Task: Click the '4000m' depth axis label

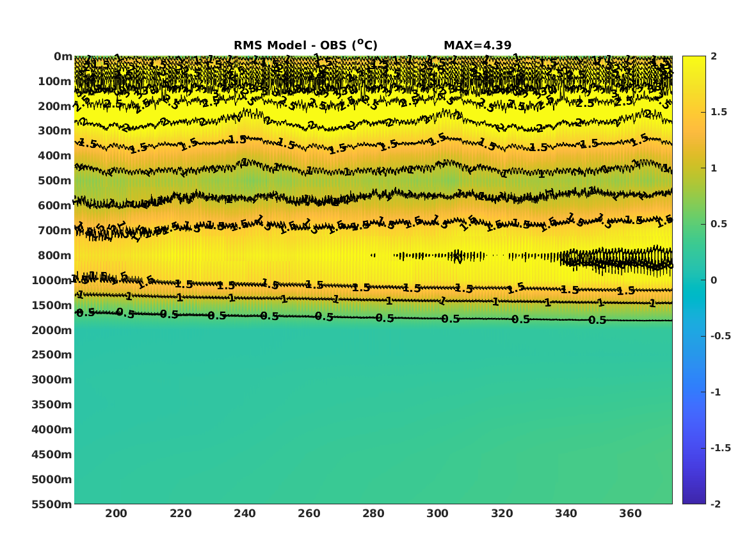Action: 52,429
